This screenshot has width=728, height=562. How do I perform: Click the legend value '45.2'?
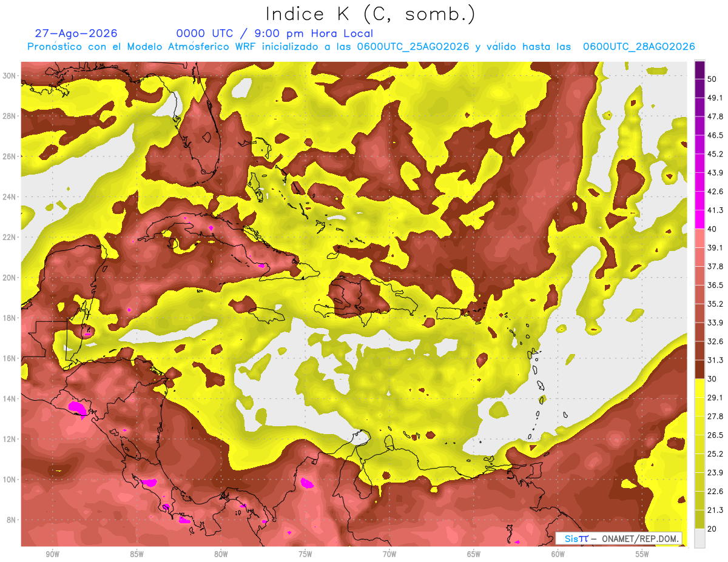point(715,154)
